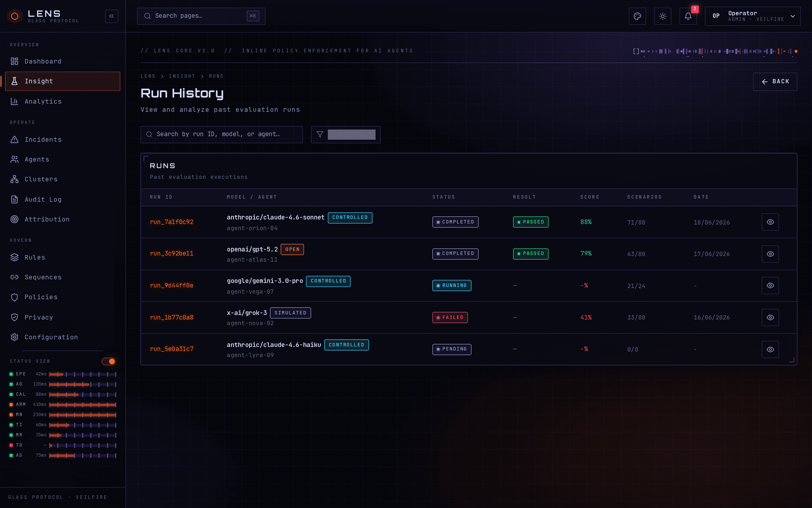Click the Configuration gear icon

pos(14,337)
